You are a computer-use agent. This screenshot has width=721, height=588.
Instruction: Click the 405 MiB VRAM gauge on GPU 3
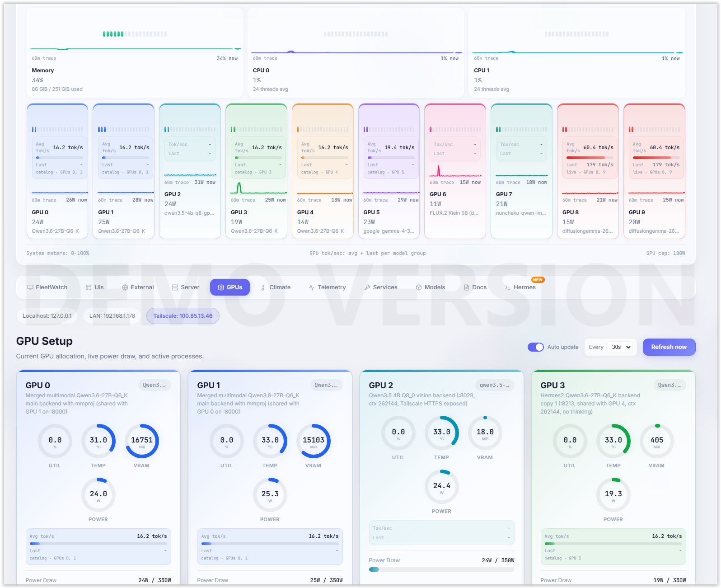click(x=657, y=441)
